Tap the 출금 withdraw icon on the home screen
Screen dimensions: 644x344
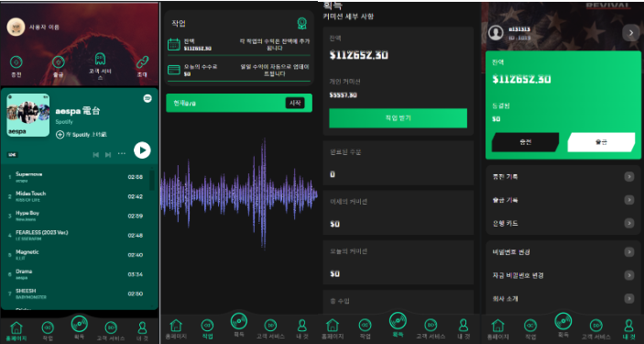click(x=59, y=62)
